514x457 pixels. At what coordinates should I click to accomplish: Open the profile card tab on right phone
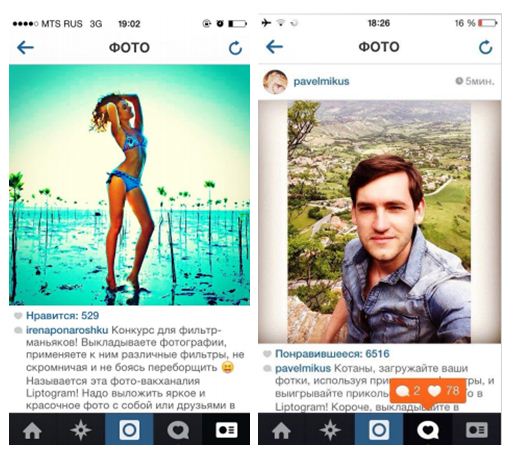point(477,430)
